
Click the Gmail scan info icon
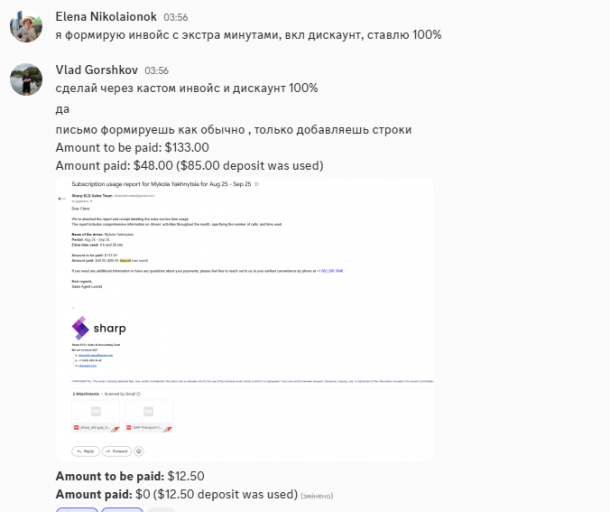(139, 394)
